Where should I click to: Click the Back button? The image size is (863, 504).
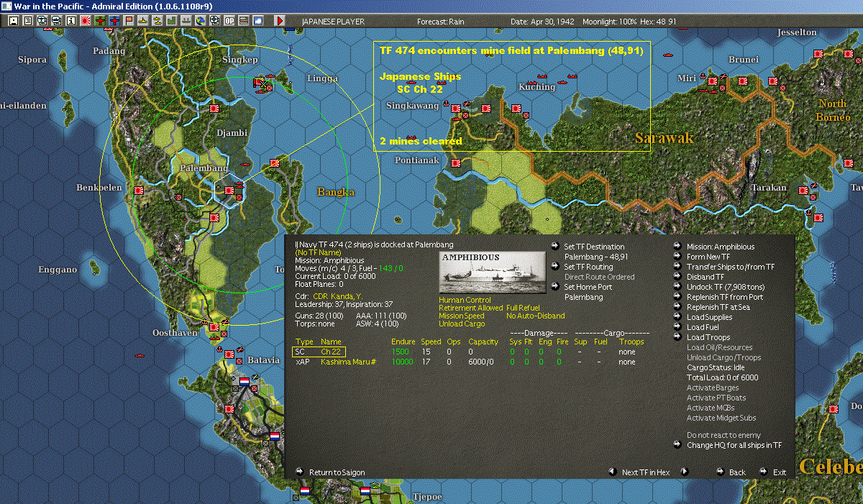pos(737,472)
